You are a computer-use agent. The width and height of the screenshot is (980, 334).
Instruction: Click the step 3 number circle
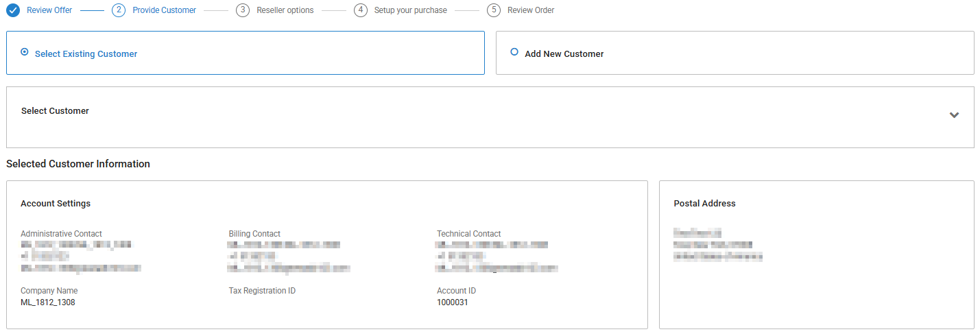pyautogui.click(x=242, y=10)
